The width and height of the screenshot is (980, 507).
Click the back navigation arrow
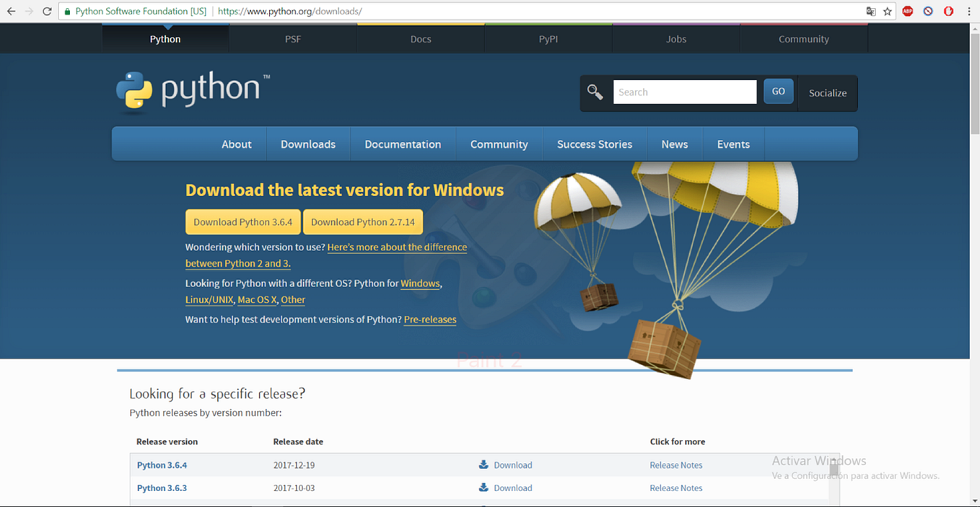pos(12,11)
